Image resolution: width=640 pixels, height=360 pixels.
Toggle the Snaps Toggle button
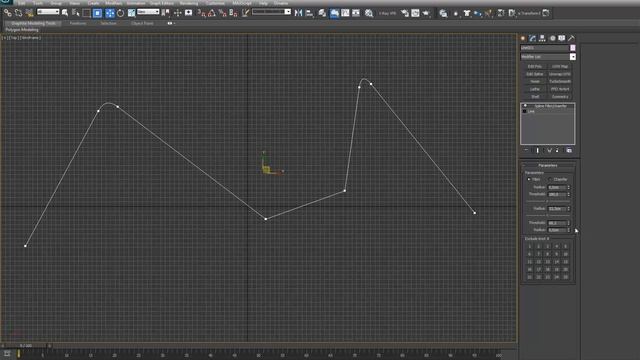201,13
